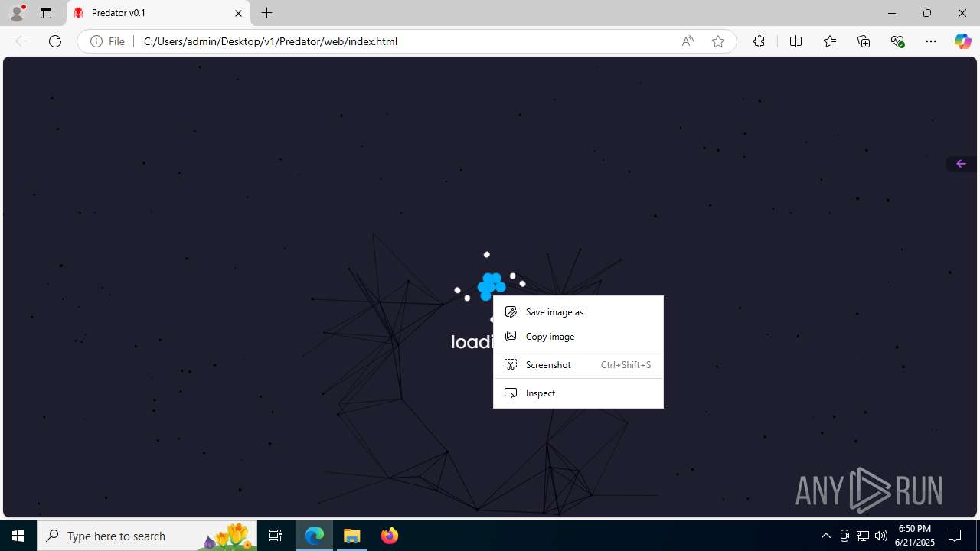The image size is (980, 551).
Task: Open the Extensions puzzle icon
Action: (x=759, y=41)
